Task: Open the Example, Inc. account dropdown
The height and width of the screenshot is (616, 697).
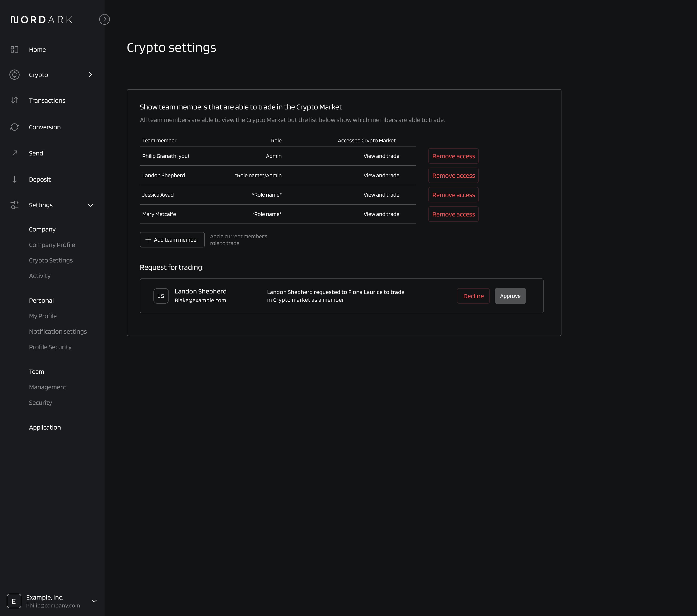Action: [x=94, y=601]
